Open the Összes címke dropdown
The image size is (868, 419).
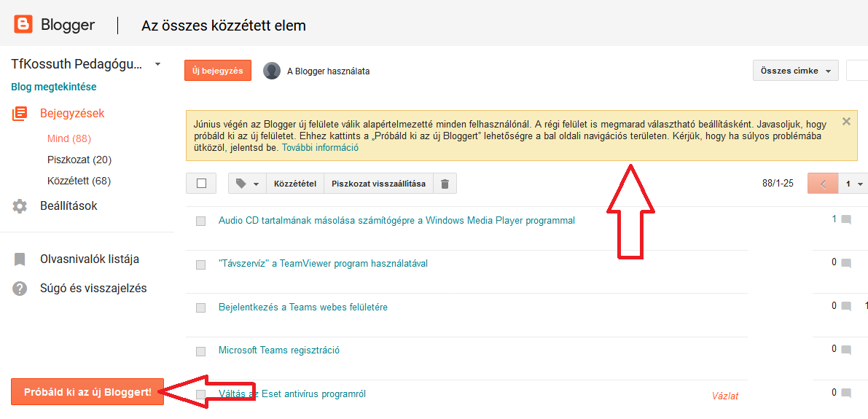point(795,71)
